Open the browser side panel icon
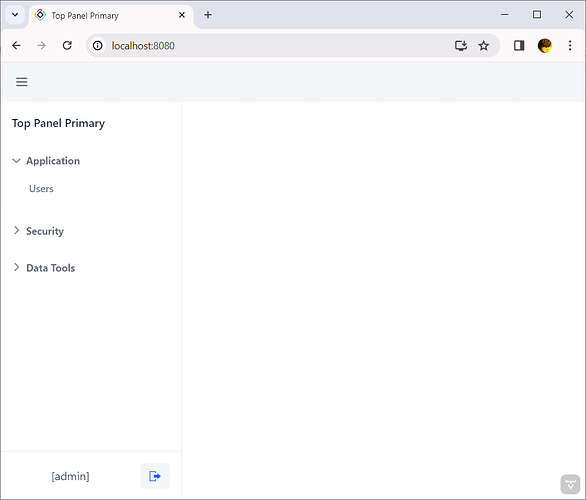Screen dimensions: 586x500 coord(519,46)
